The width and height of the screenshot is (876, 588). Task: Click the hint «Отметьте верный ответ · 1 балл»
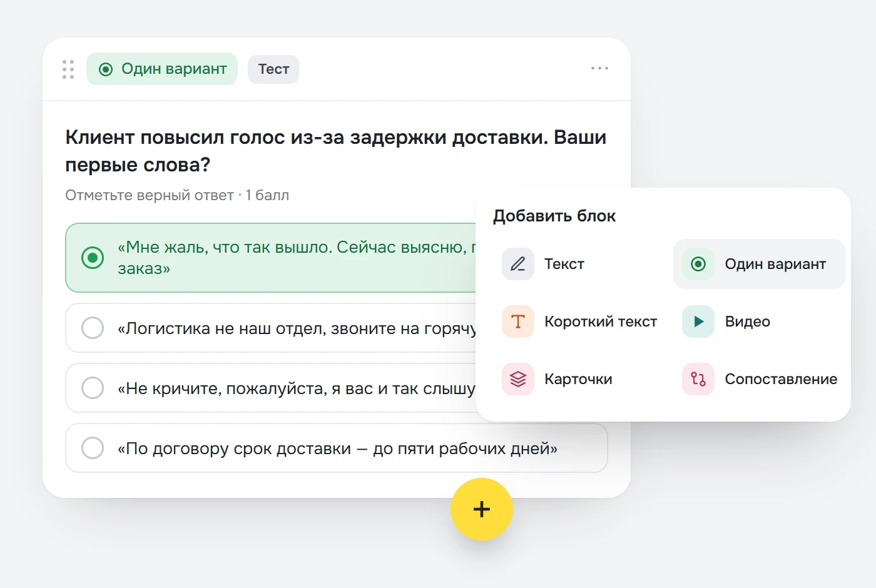177,195
